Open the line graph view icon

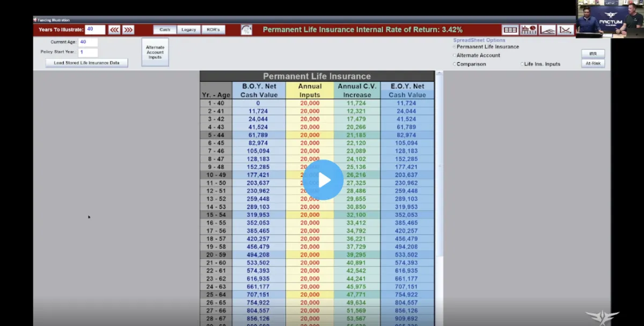(x=565, y=30)
